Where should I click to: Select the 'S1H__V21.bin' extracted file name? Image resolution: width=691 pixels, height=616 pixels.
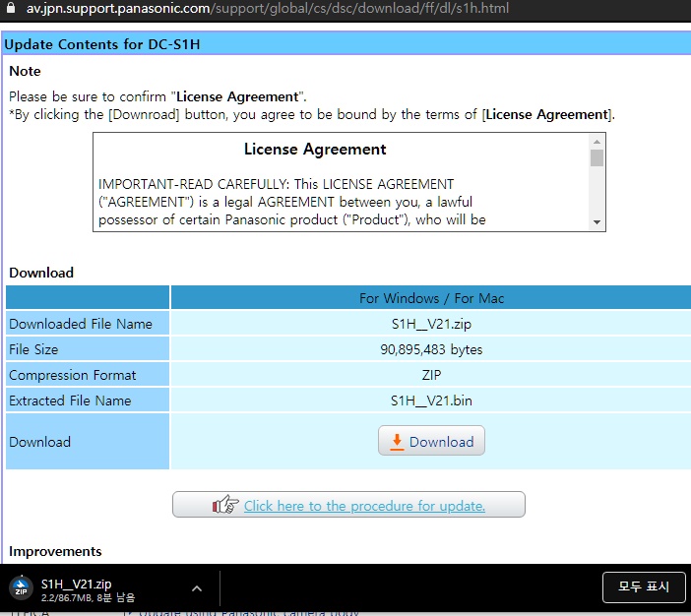(x=431, y=400)
